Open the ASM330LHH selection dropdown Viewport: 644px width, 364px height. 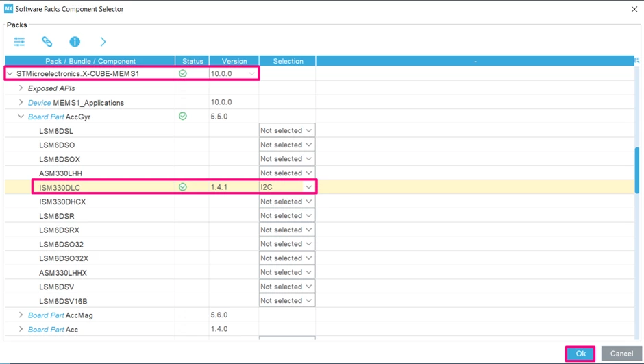click(287, 173)
